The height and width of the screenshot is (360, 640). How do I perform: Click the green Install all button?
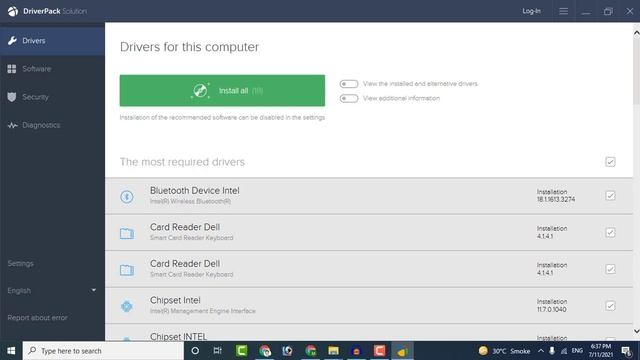coord(222,91)
